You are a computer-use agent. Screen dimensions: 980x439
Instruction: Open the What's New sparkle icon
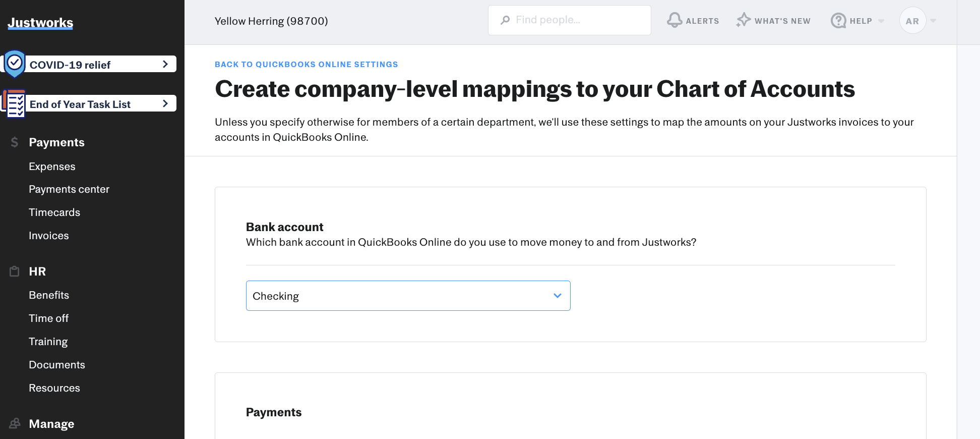pyautogui.click(x=743, y=20)
